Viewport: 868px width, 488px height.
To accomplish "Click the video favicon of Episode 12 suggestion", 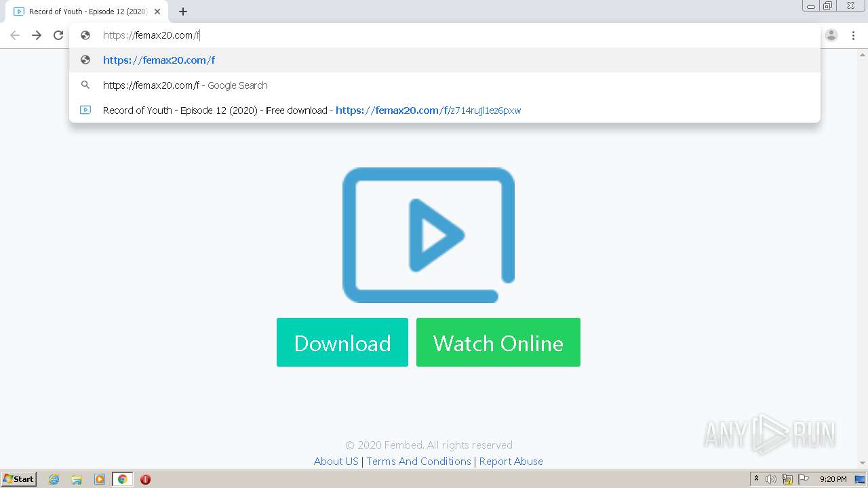I will [x=85, y=110].
